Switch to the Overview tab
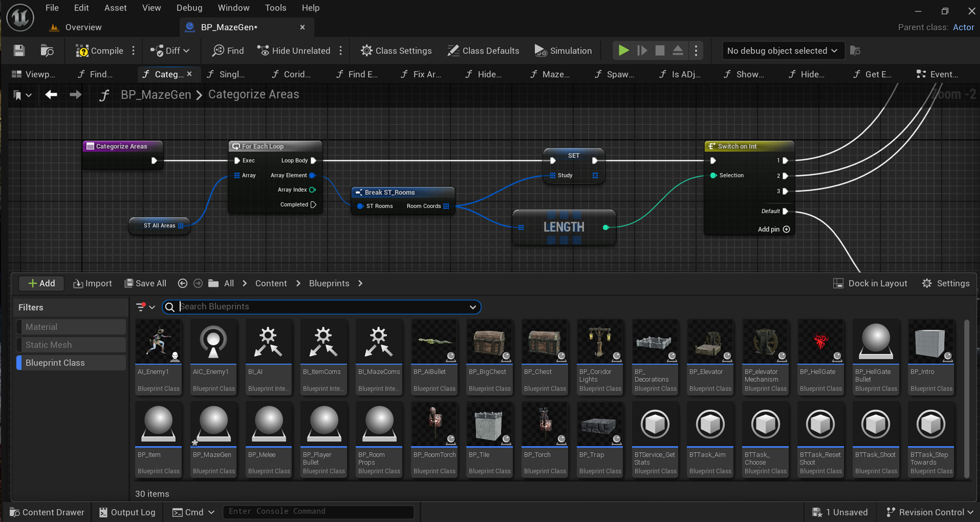 point(83,27)
